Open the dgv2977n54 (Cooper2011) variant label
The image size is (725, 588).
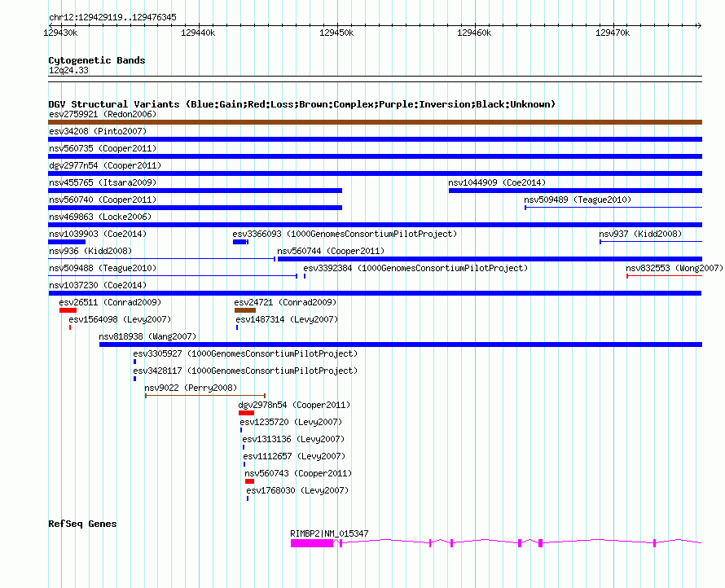105,165
